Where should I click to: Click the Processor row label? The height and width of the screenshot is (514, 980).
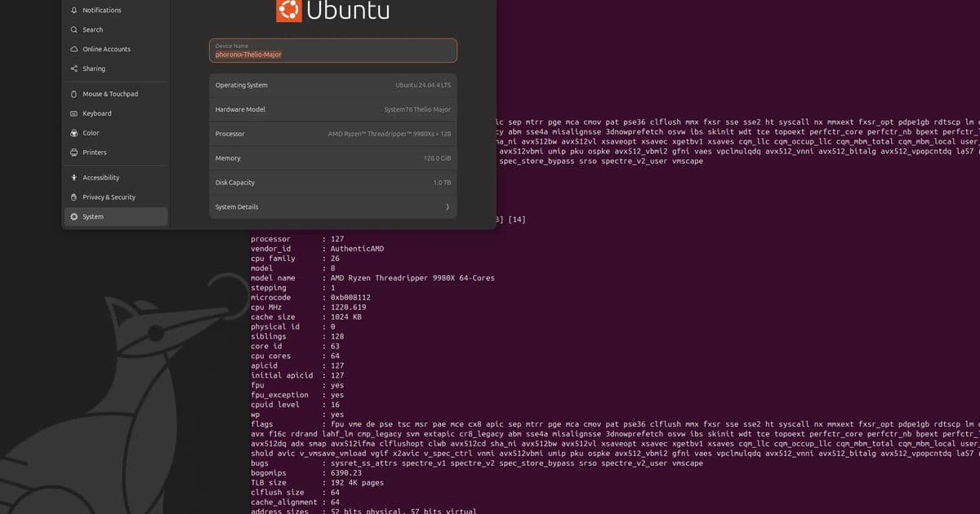229,134
